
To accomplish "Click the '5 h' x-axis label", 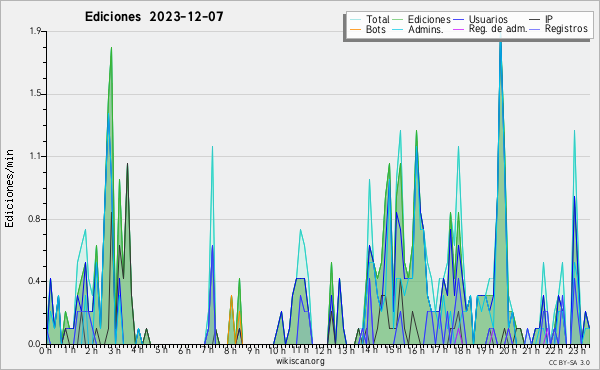I will click(x=161, y=350).
